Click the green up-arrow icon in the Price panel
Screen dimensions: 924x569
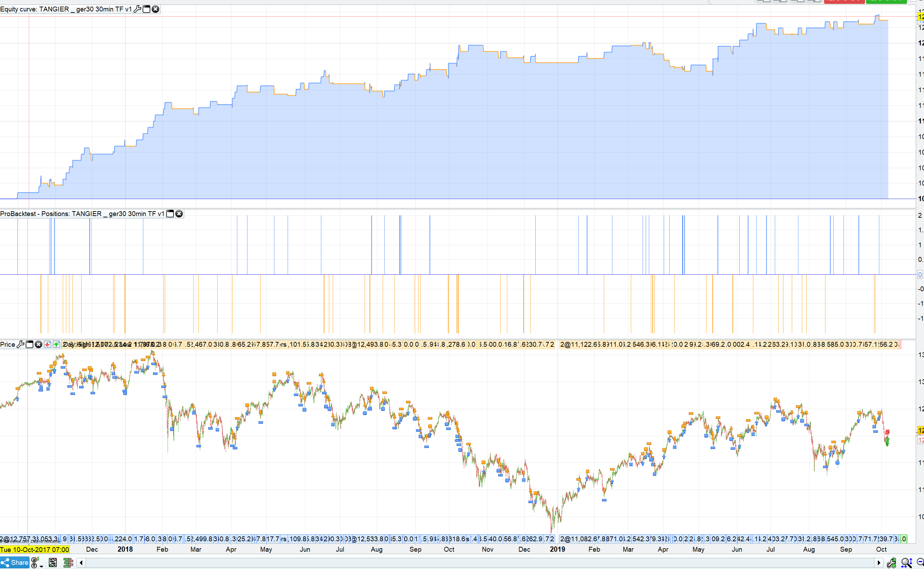[x=57, y=344]
